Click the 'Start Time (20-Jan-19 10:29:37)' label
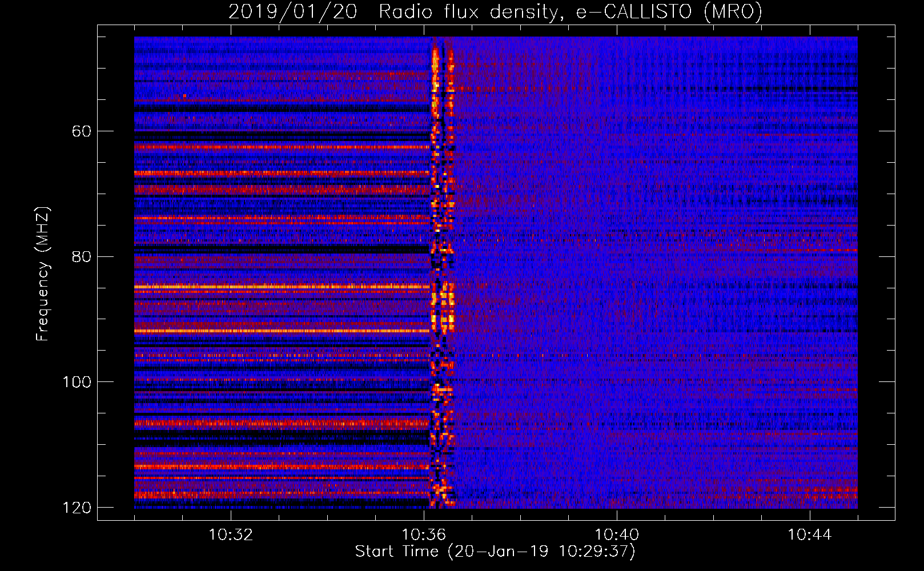924x571 pixels. point(495,552)
